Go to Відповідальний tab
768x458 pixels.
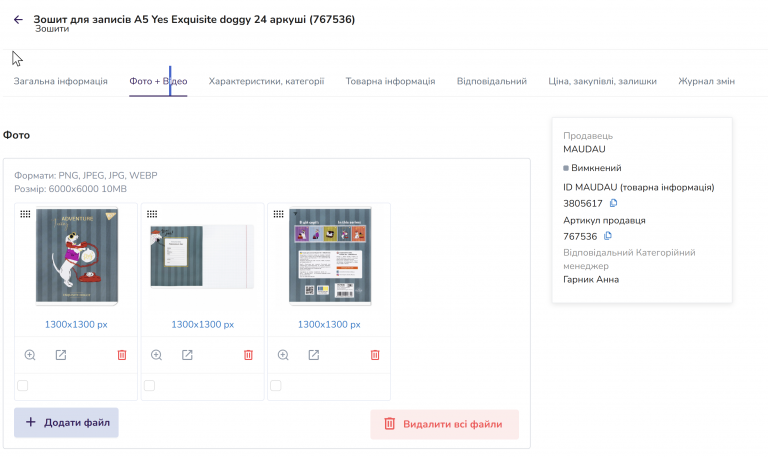(492, 81)
